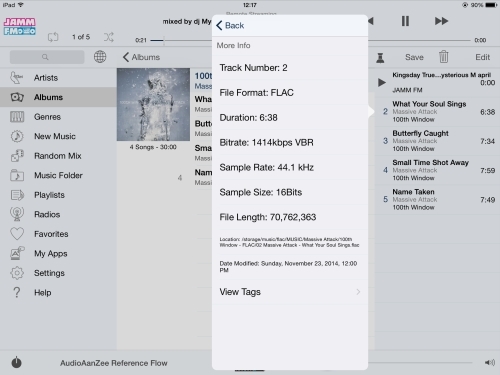Open Radios section
The image size is (500, 375).
click(58, 214)
